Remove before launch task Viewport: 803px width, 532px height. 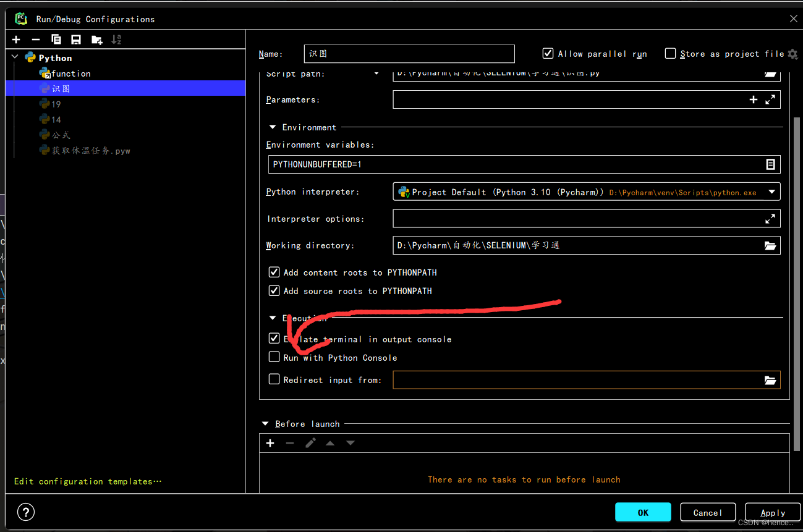(290, 443)
